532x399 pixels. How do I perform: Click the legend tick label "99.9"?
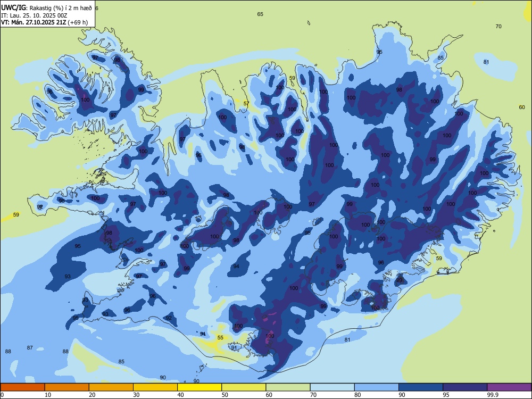click(493, 395)
